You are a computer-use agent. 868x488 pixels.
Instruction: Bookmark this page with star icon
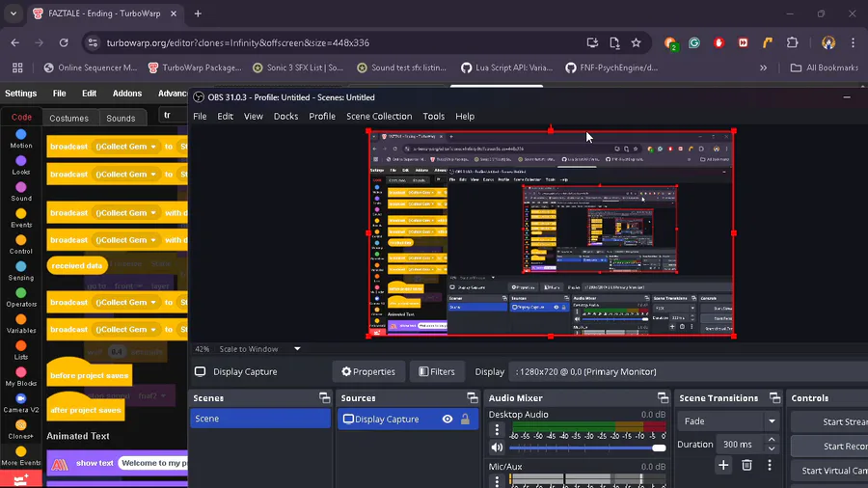point(637,42)
